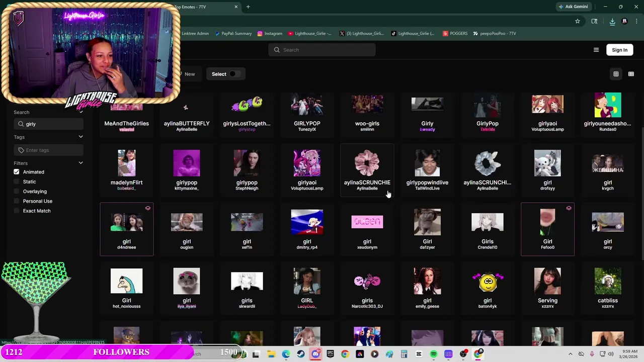The height and width of the screenshot is (362, 644).
Task: Enable the Exact Match filter
Action: pyautogui.click(x=17, y=211)
